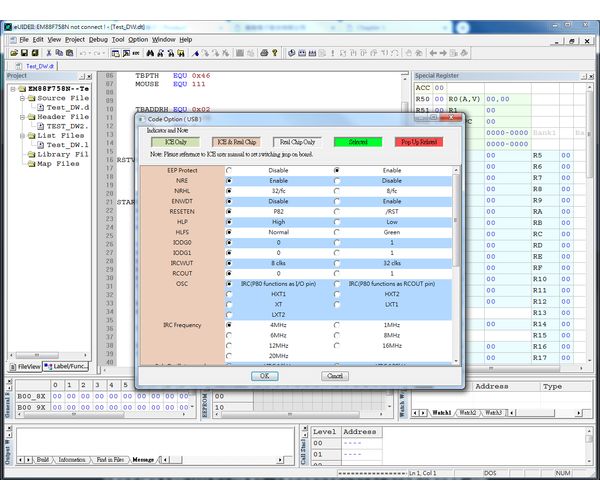
Task: Collapse the Header Files tree folder
Action: coord(22,116)
